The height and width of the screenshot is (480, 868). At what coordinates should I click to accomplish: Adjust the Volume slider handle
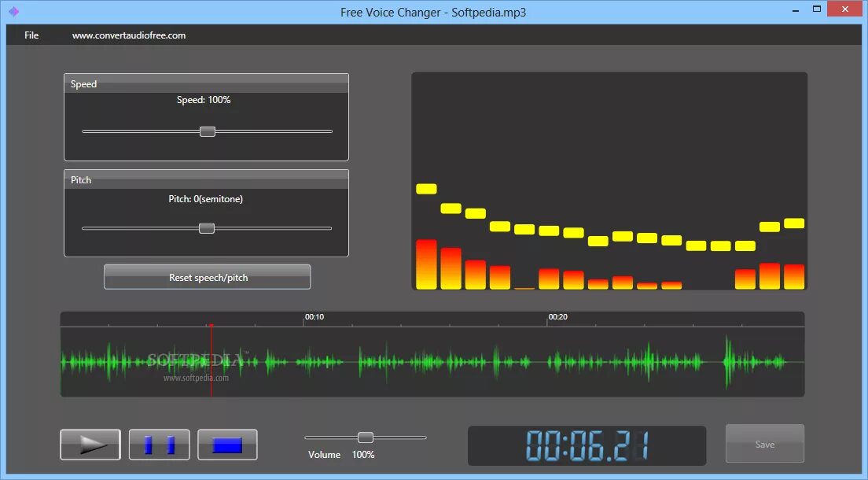coord(365,437)
